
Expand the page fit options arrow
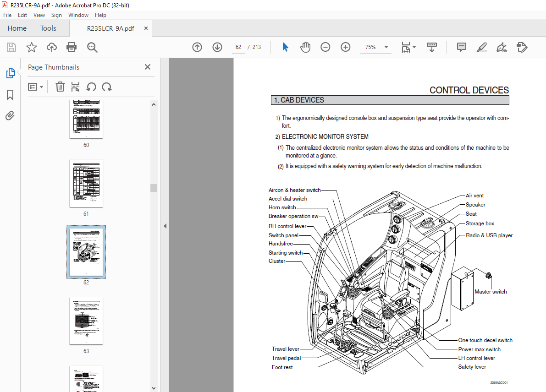tap(414, 47)
